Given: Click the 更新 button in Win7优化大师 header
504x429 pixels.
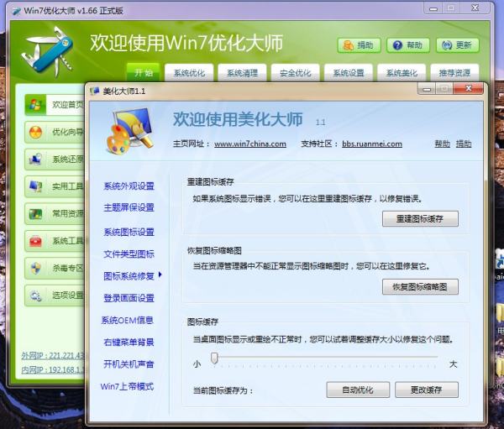Looking at the screenshot, I should click(458, 45).
